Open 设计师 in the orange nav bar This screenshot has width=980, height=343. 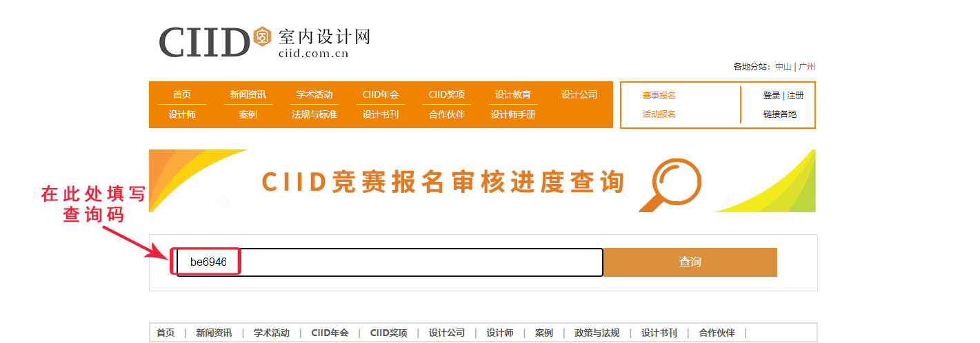(182, 114)
